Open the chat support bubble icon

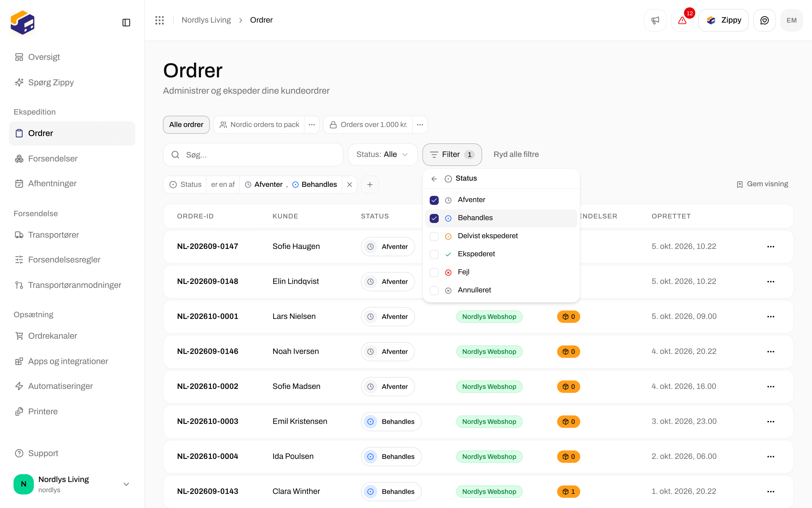pyautogui.click(x=764, y=20)
